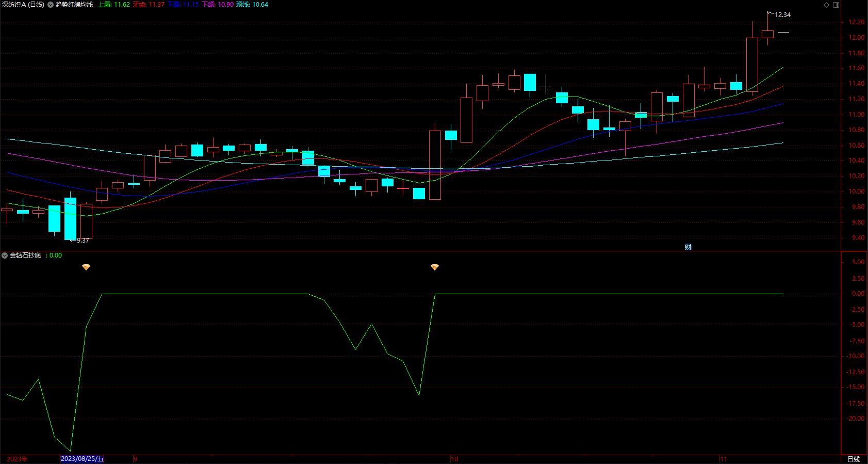Click the 2023年 label on time axis

tap(18, 459)
